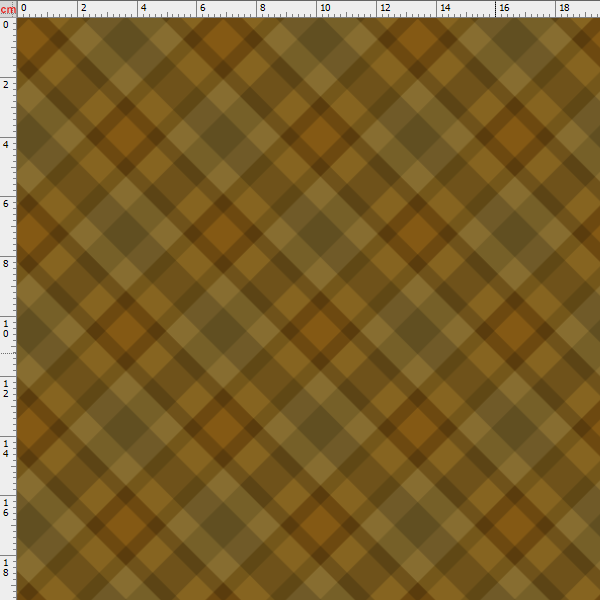This screenshot has height=600, width=600.
Task: Click the 18 mark on the horizontal ruler
Action: pos(564,8)
